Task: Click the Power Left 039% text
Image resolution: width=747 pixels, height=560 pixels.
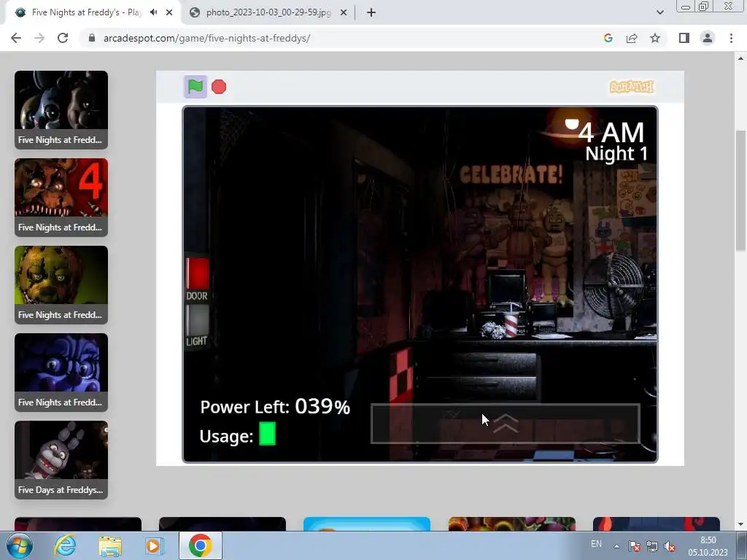Action: point(275,407)
